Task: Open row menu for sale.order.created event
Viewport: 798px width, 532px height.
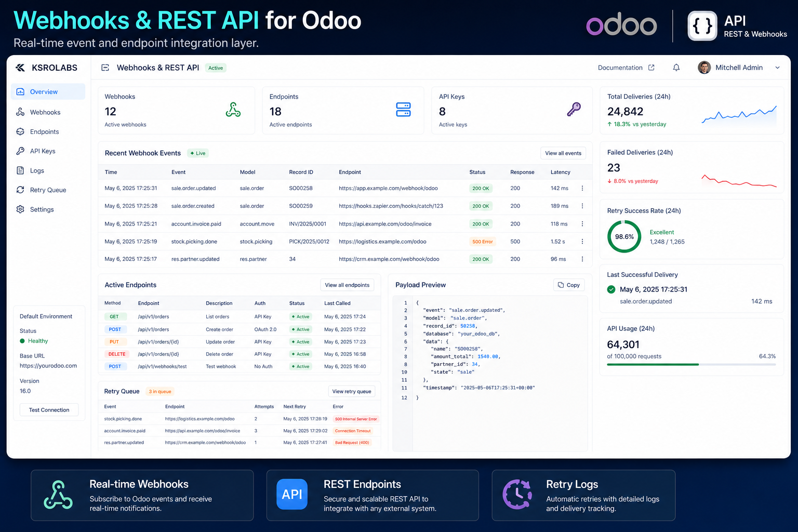Action: [582, 206]
